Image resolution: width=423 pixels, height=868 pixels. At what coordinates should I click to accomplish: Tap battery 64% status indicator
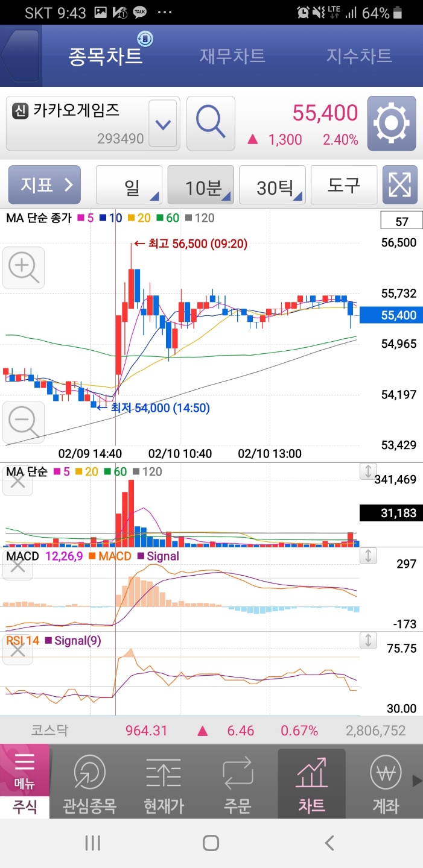click(383, 12)
